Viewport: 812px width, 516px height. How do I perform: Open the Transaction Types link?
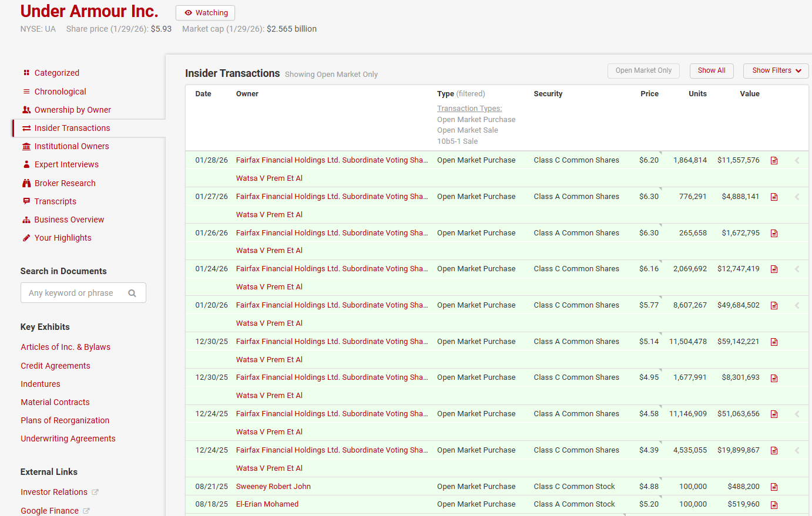(x=469, y=109)
